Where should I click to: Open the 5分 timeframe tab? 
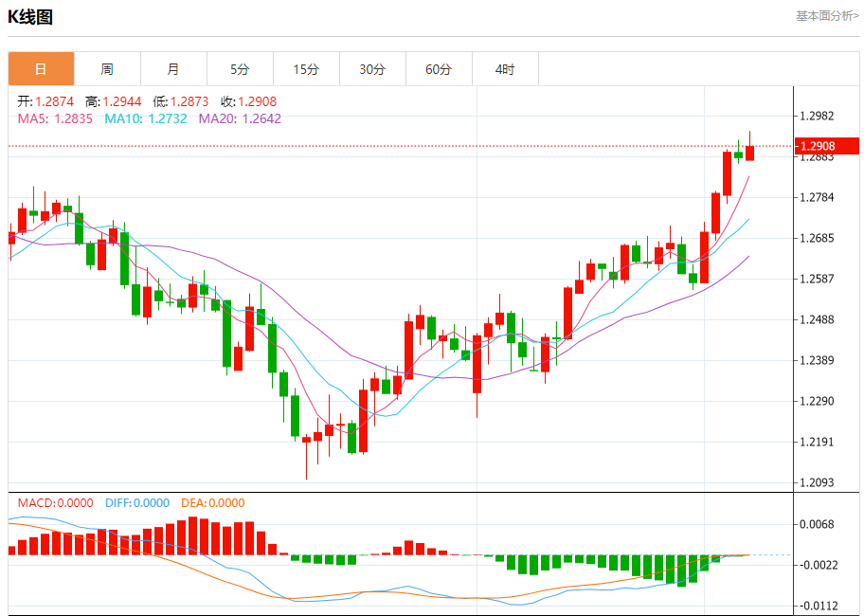click(x=241, y=69)
